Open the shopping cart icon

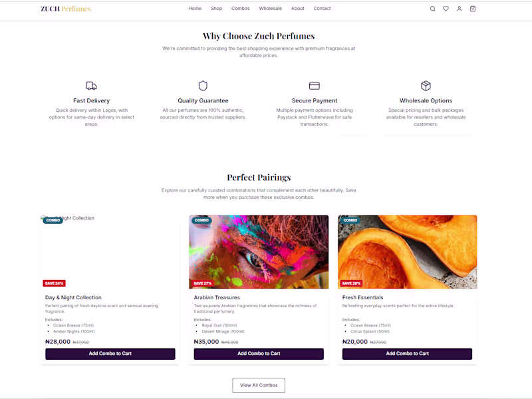click(x=473, y=9)
